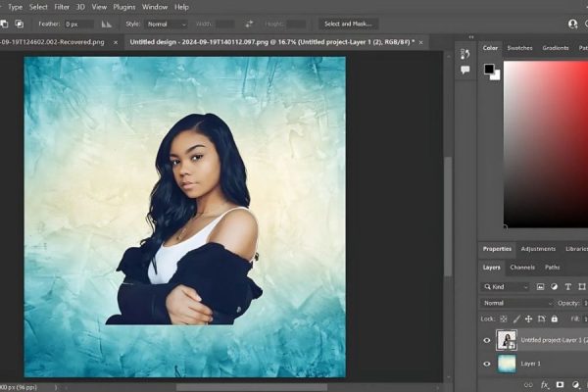Toggle visibility of Layer 1
Viewport: 588px width, 392px height.
pyautogui.click(x=487, y=364)
